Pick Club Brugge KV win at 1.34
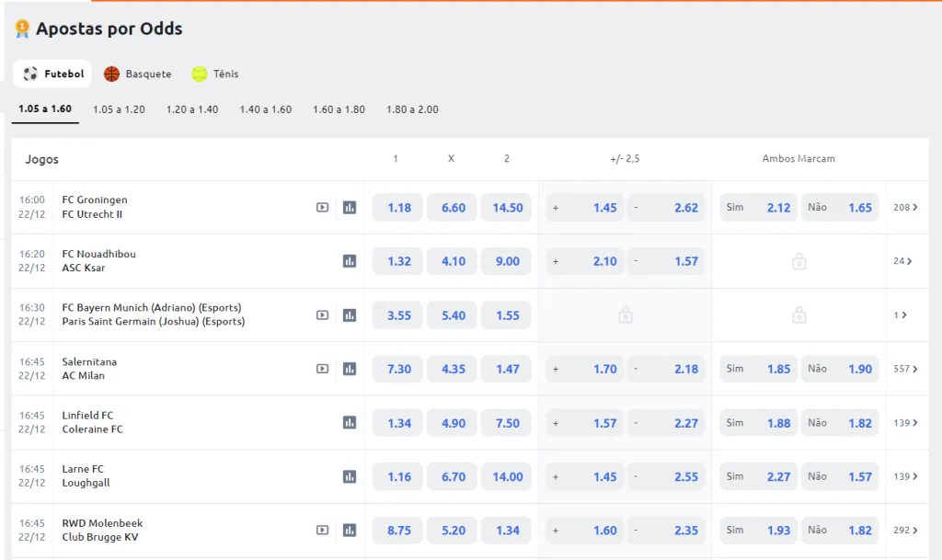This screenshot has height=560, width=942. pos(506,531)
